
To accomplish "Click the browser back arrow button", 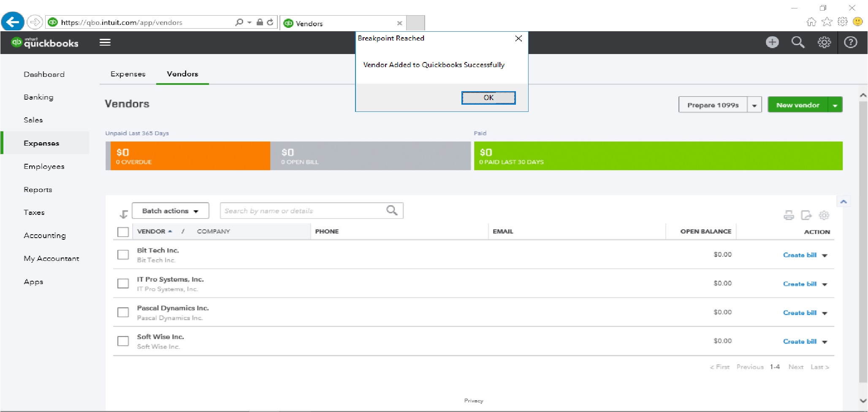I will pos(13,22).
